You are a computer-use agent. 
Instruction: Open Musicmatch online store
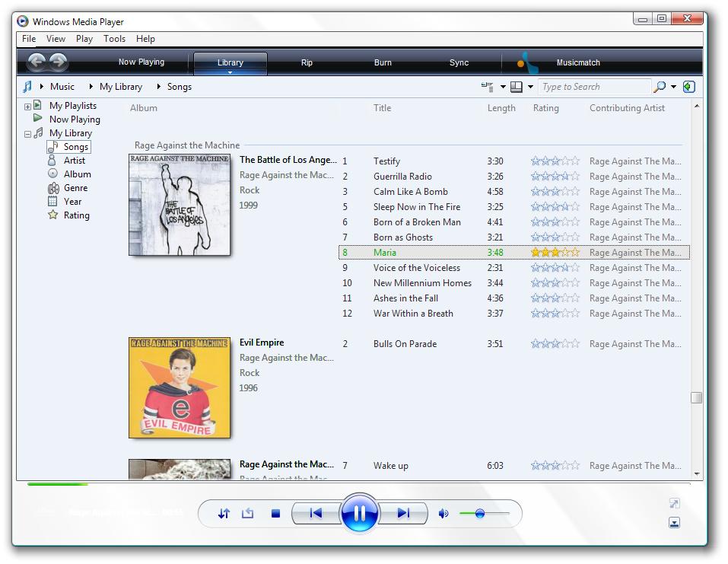pyautogui.click(x=577, y=62)
